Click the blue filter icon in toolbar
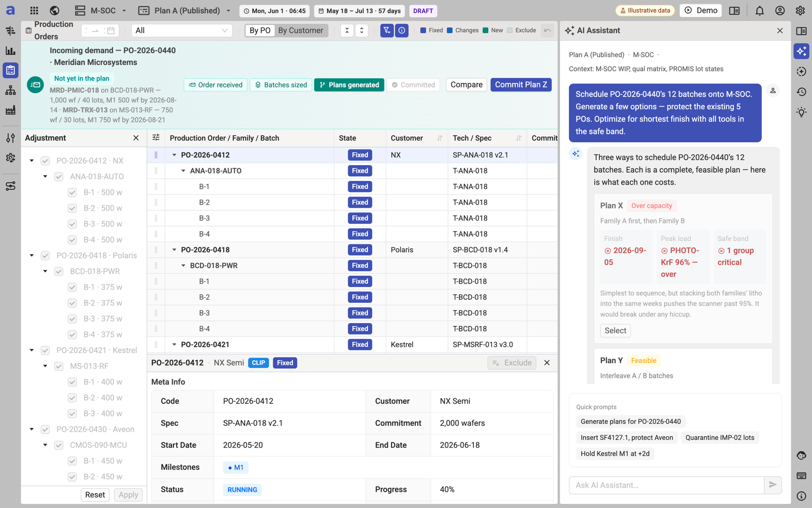This screenshot has height=508, width=812. tap(387, 30)
